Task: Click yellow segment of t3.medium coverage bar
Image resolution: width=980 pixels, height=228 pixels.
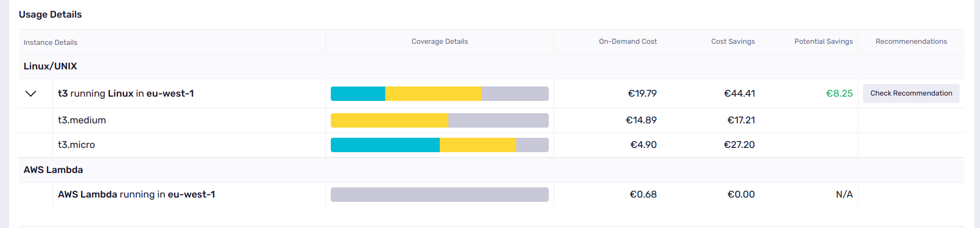Action: click(x=389, y=120)
